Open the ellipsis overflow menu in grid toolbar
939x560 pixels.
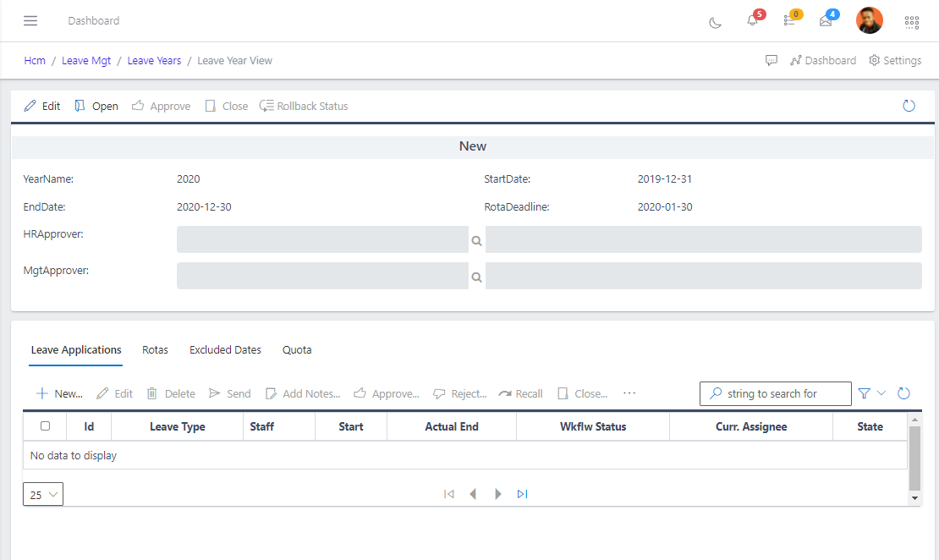629,393
